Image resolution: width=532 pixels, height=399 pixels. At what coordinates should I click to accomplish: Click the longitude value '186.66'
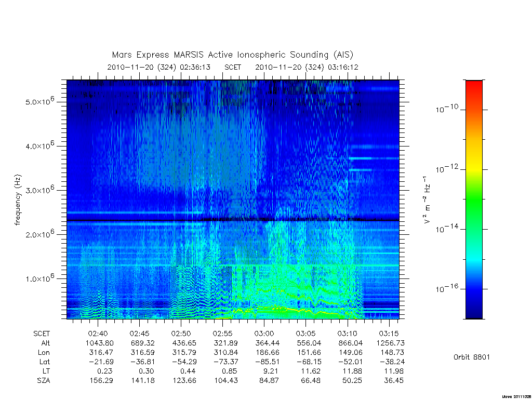[x=268, y=353]
